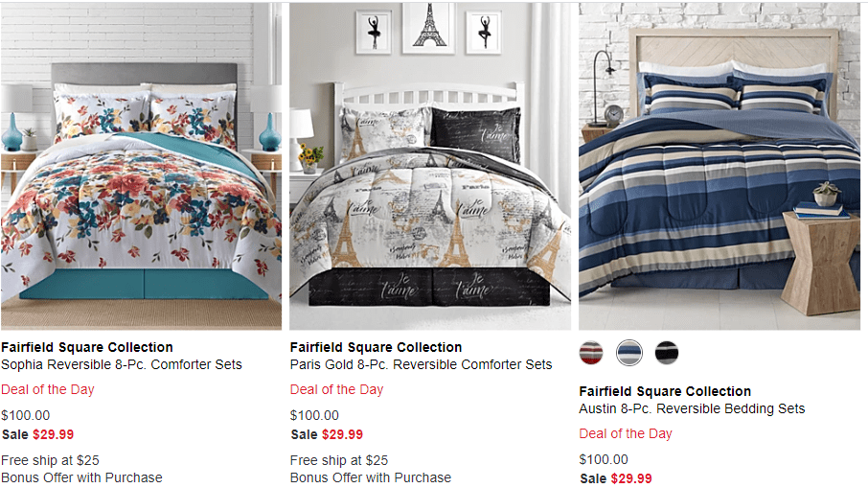
Task: Click Fairfield Square Collection above Sophia set
Action: (x=87, y=347)
